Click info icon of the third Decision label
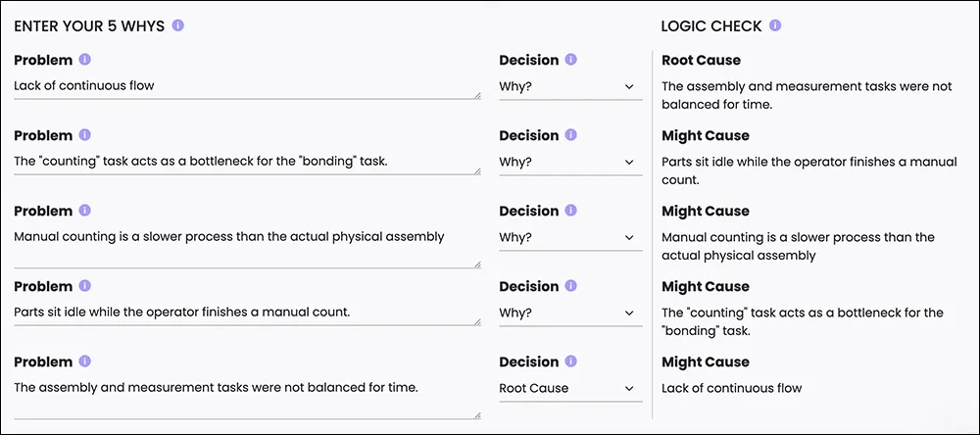This screenshot has width=980, height=435. (x=570, y=210)
